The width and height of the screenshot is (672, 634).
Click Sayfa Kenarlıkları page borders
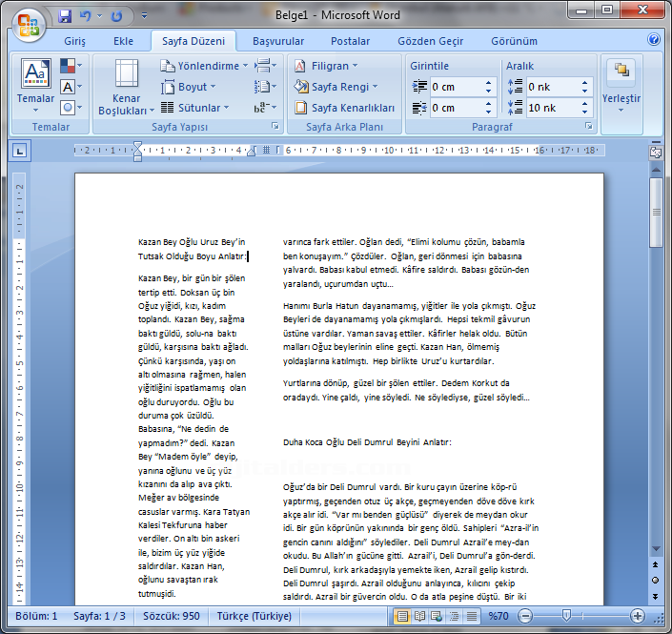click(x=344, y=108)
